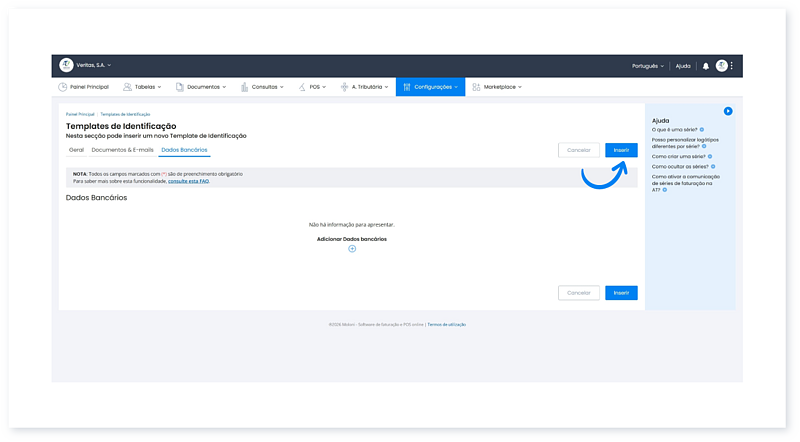Expand the Consultas menu
The height and width of the screenshot is (442, 800).
coord(262,87)
